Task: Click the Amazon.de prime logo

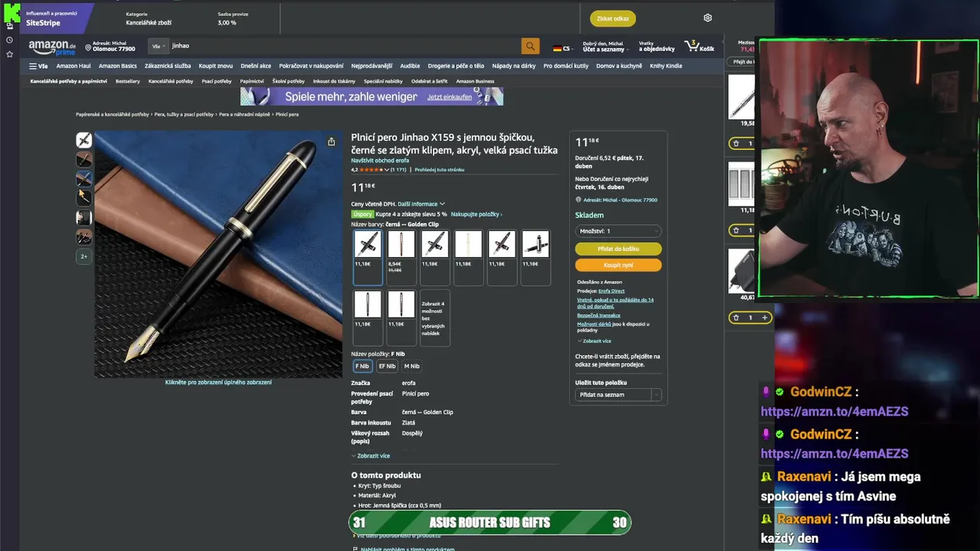Action: pyautogui.click(x=52, y=47)
